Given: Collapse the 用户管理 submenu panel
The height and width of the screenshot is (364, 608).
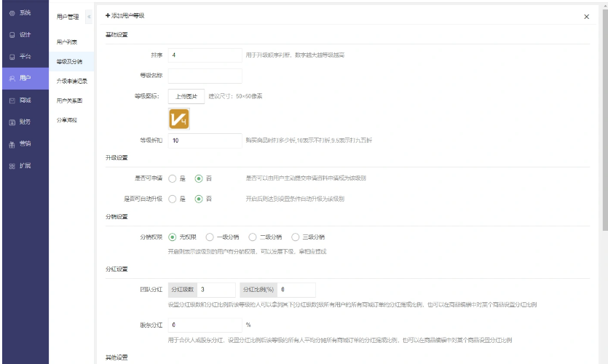Looking at the screenshot, I should click(x=89, y=16).
